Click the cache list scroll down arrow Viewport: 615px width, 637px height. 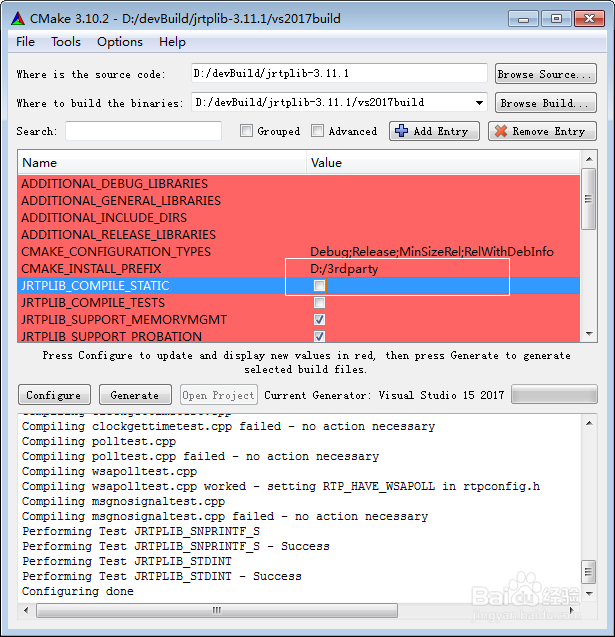(x=589, y=334)
